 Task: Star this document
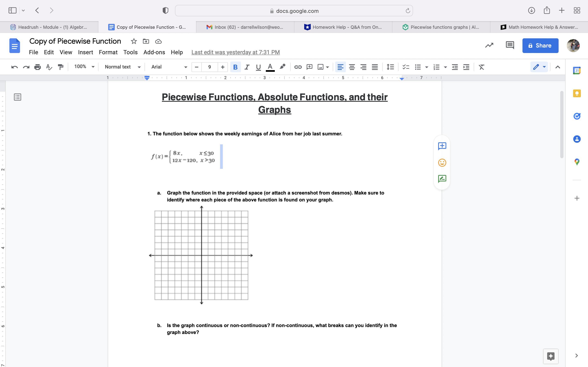pyautogui.click(x=134, y=41)
